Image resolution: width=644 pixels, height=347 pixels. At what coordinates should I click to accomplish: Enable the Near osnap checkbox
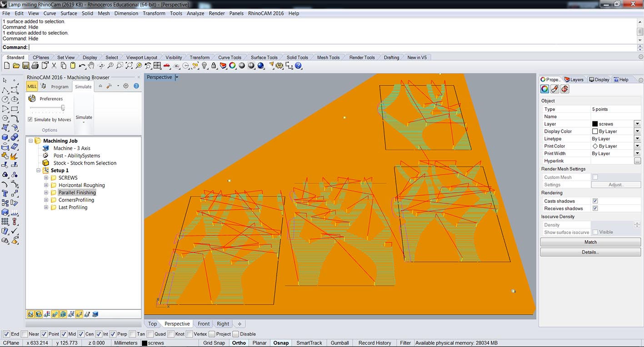(x=25, y=334)
